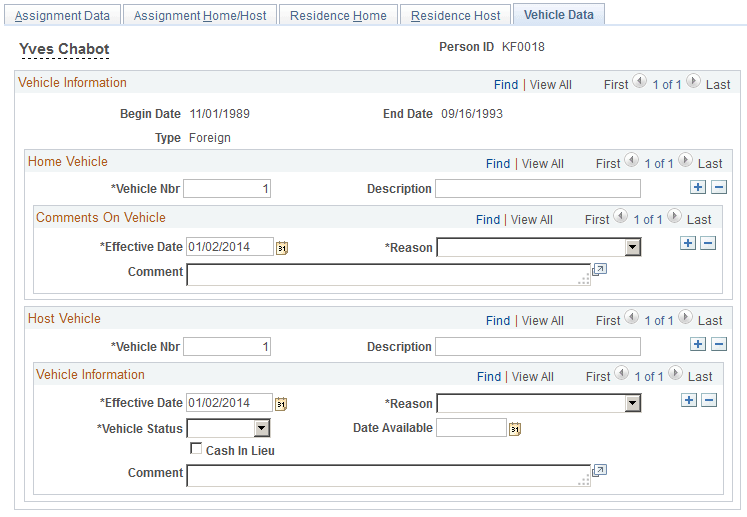Add a new Host Vehicle row
The width and height of the screenshot is (747, 517).
tap(698, 344)
